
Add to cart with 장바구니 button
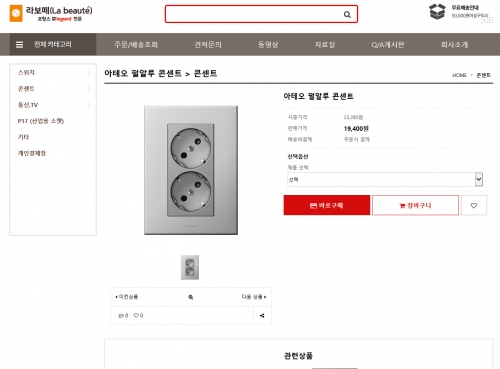pos(415,205)
